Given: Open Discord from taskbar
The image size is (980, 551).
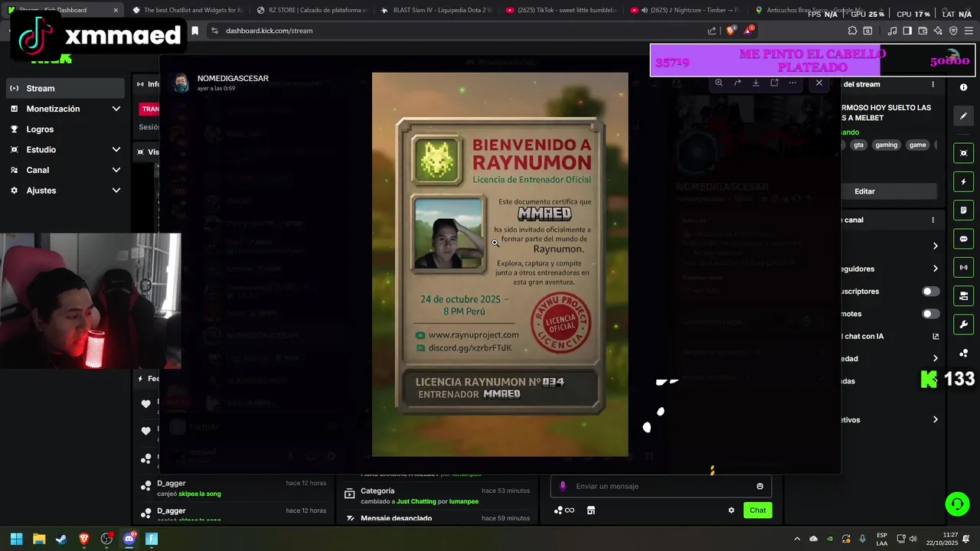Looking at the screenshot, I should pyautogui.click(x=129, y=539).
